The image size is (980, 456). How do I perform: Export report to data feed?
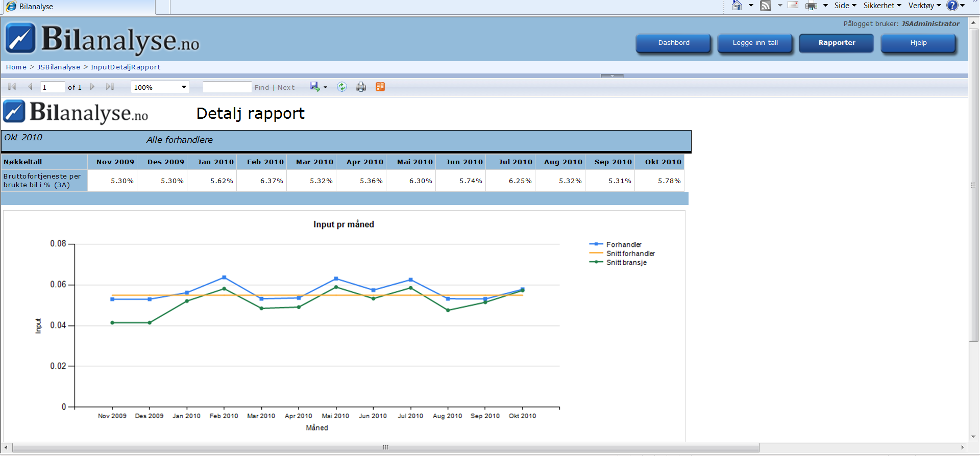(380, 87)
